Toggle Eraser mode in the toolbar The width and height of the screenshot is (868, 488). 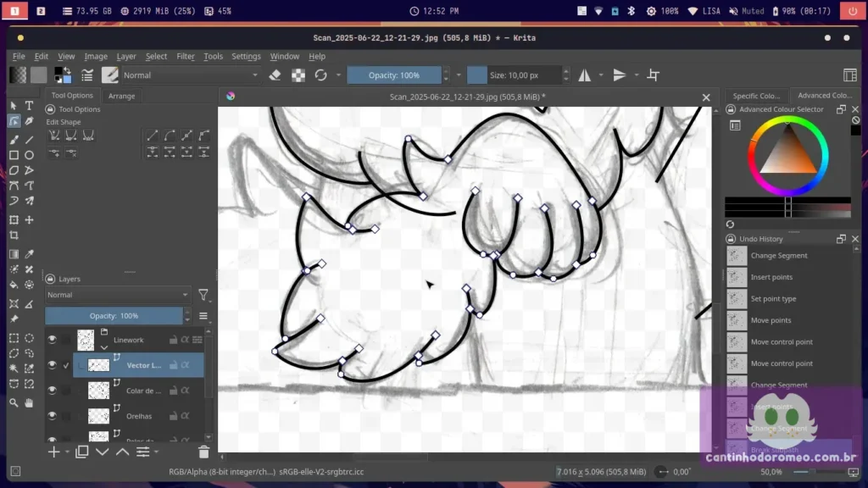(275, 75)
